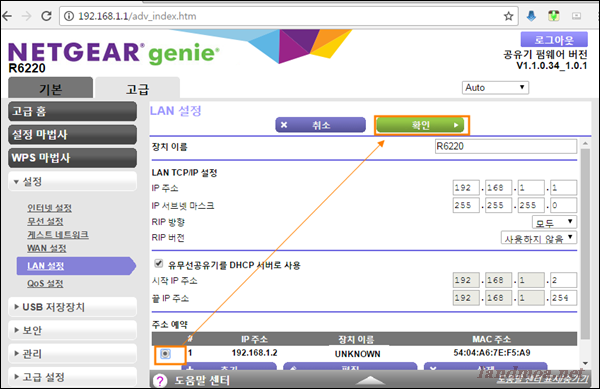Expand the 고급 설정 section
This screenshot has height=389, width=600.
[x=72, y=377]
